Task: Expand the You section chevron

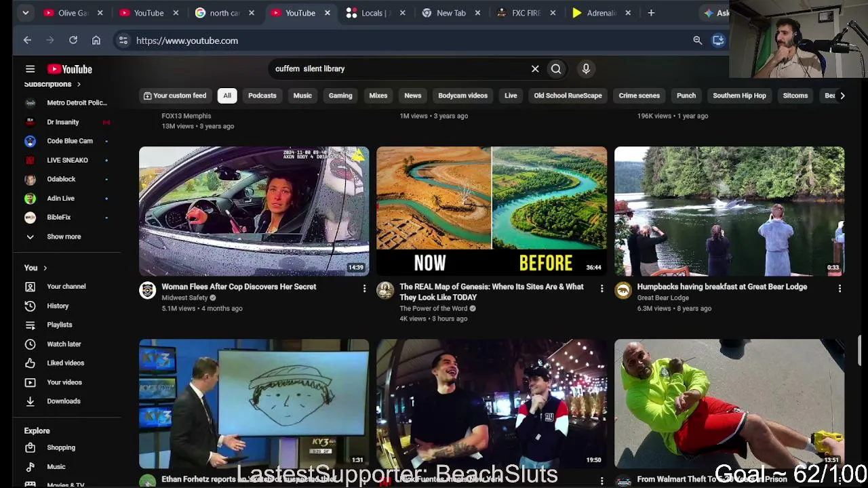Action: (x=45, y=268)
